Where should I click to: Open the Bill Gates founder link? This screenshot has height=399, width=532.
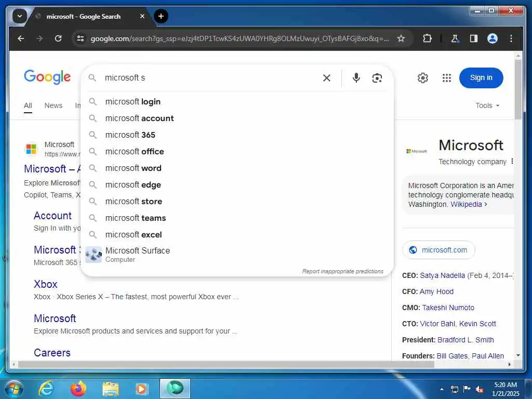tap(452, 356)
